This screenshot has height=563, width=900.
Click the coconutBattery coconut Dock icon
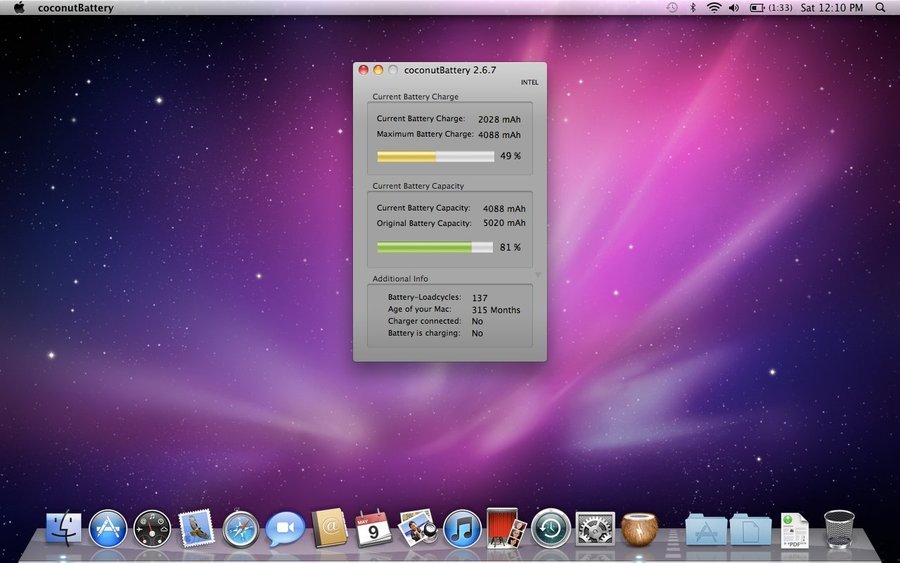click(639, 529)
